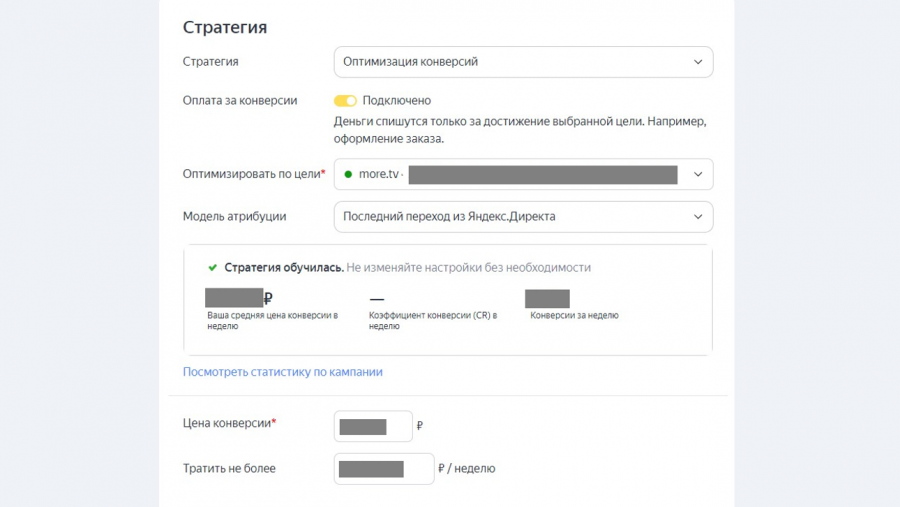900x507 pixels.
Task: Click the Коэффициент конверсии (CR) dash value
Action: [377, 299]
